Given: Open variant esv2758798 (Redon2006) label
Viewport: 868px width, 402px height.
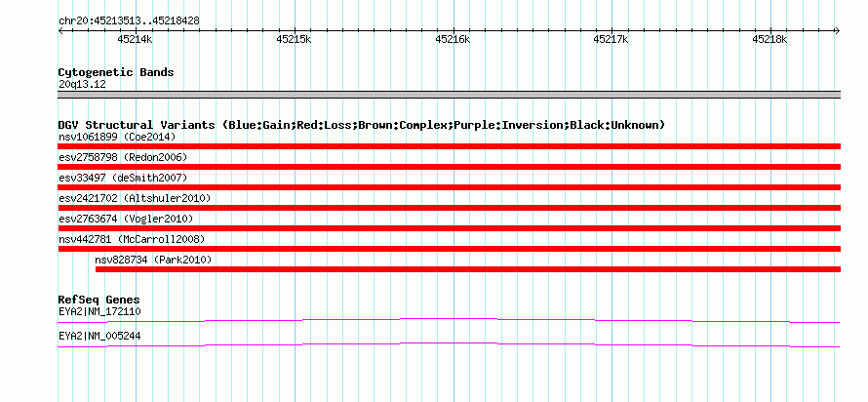Looking at the screenshot, I should (x=123, y=157).
